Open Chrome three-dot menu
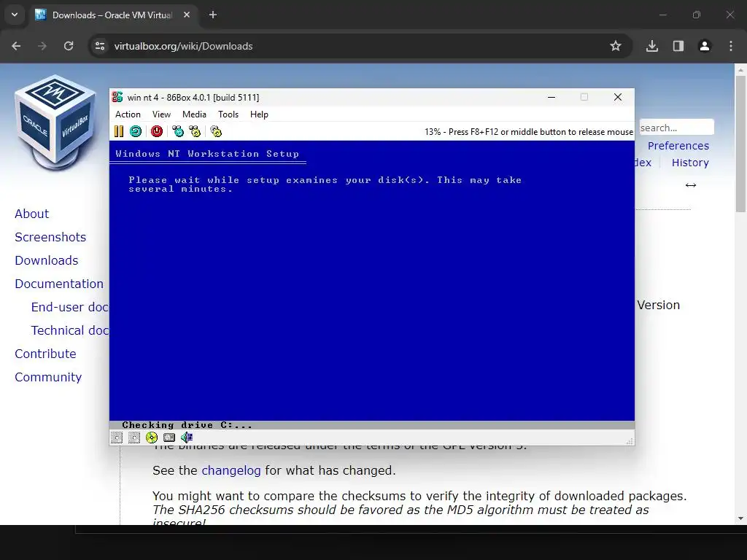 731,46
